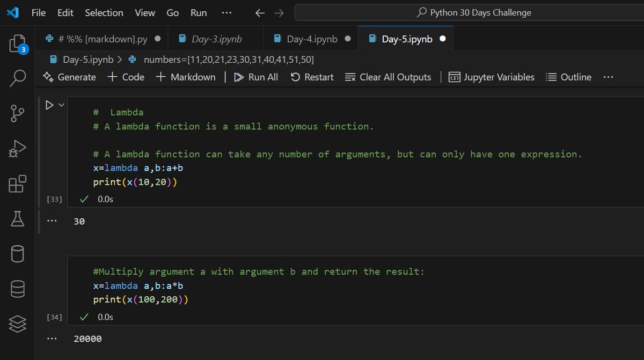Add a new Markdown cell
This screenshot has width=644, height=360.
coord(185,77)
